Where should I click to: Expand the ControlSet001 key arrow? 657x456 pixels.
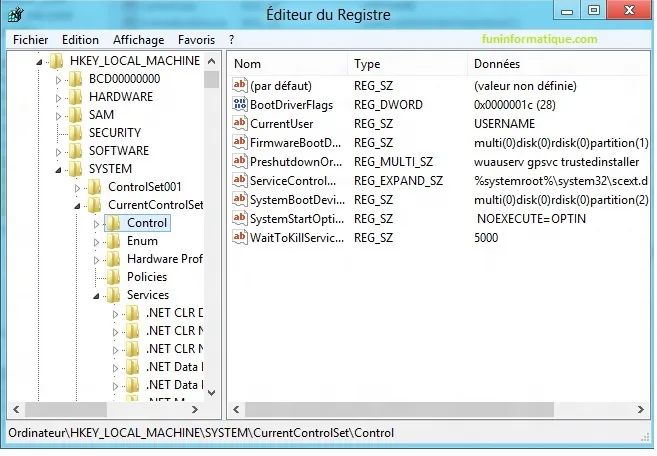[77, 188]
